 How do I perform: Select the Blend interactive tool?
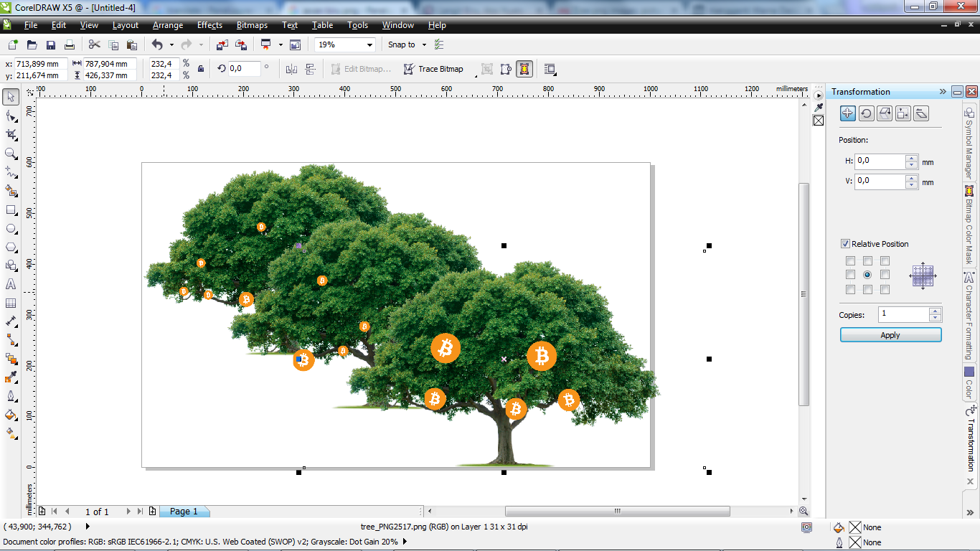point(11,359)
